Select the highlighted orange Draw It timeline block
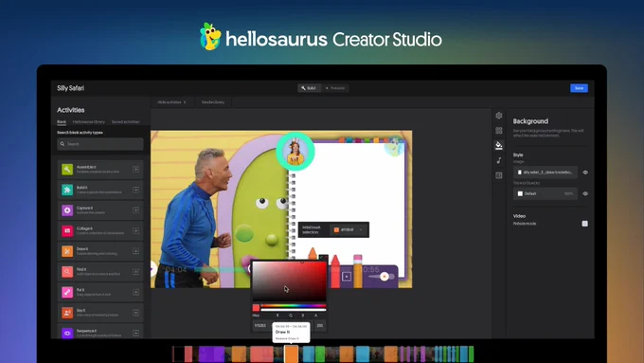This screenshot has height=363, width=644. 291,354
